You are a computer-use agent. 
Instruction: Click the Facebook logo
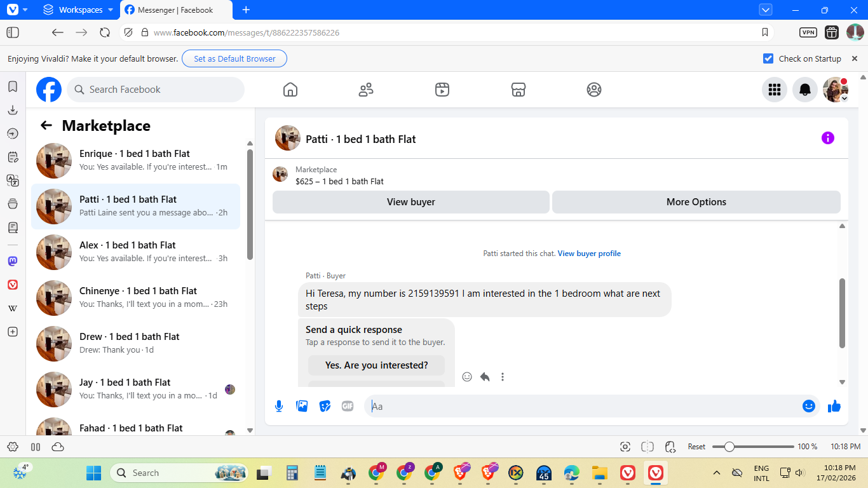tap(49, 90)
